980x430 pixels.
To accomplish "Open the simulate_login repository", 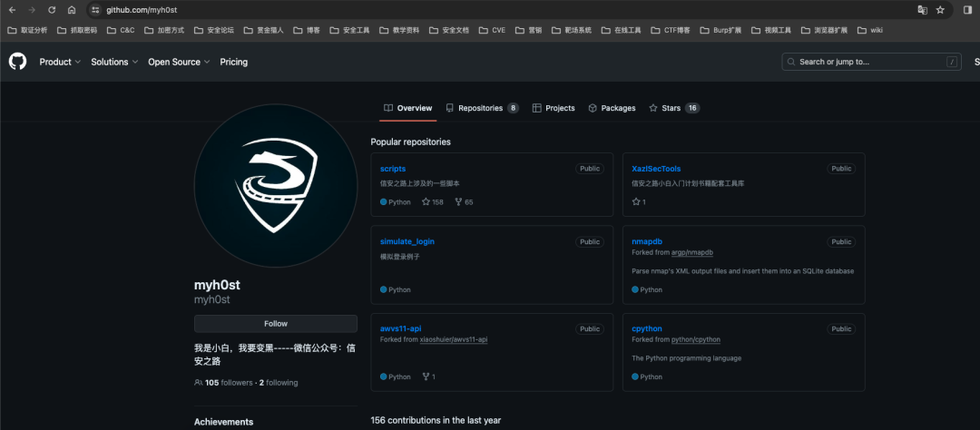I will pos(407,241).
